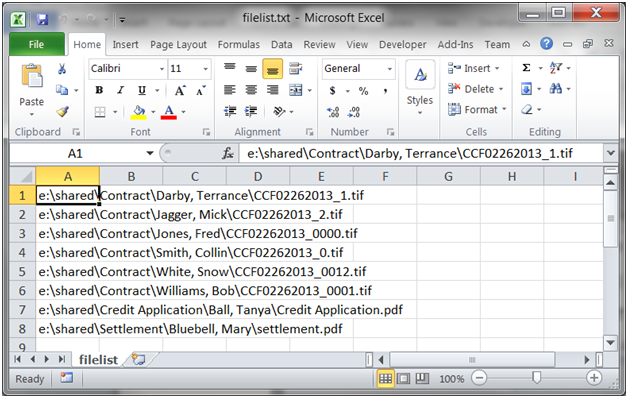
Task: Open the Styles gallery
Action: (x=420, y=88)
